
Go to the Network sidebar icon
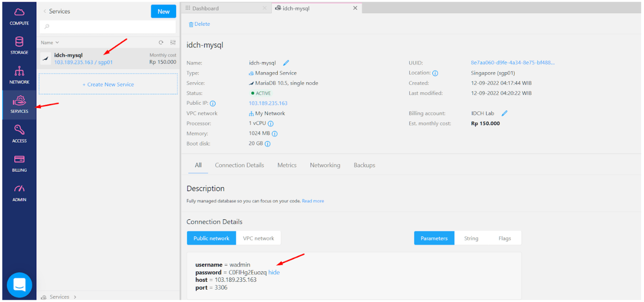point(19,72)
